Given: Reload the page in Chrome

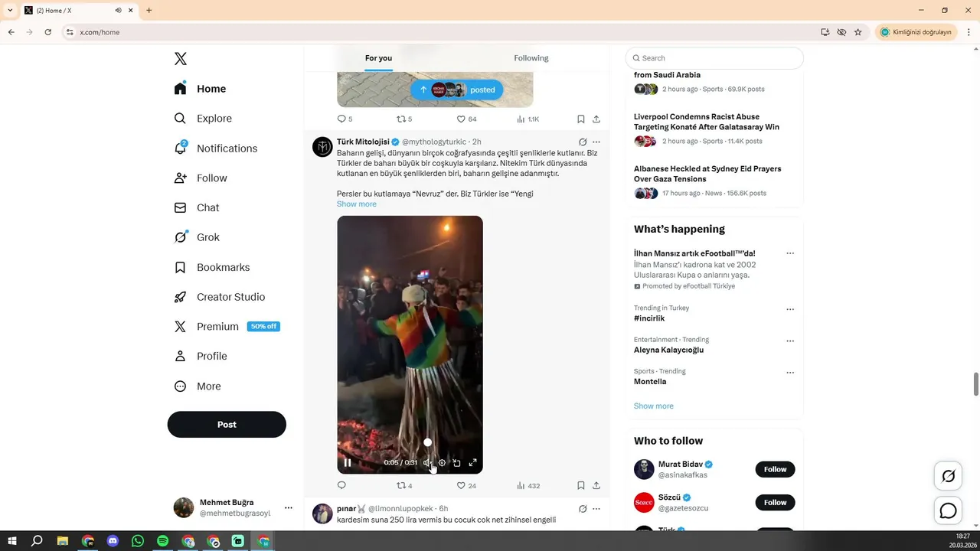Looking at the screenshot, I should pos(47,32).
